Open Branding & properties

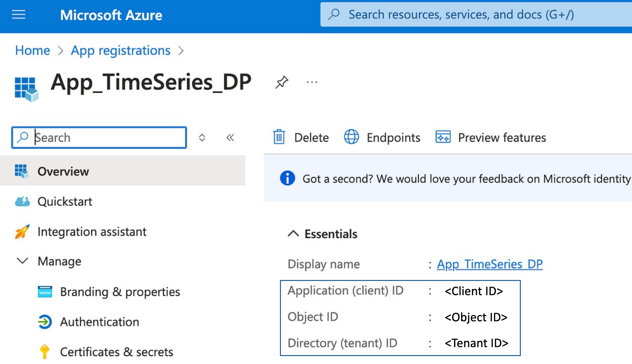pos(120,292)
